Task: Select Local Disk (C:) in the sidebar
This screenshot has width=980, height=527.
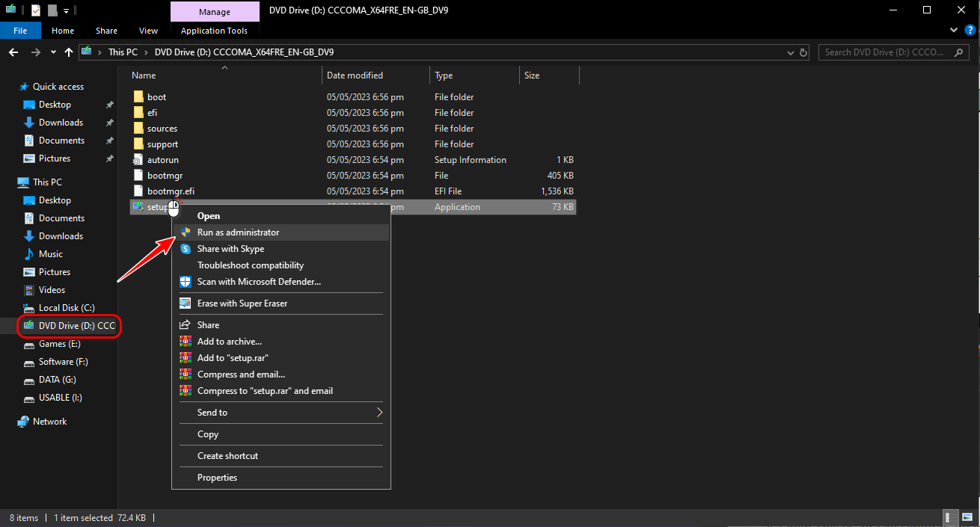Action: coord(67,308)
